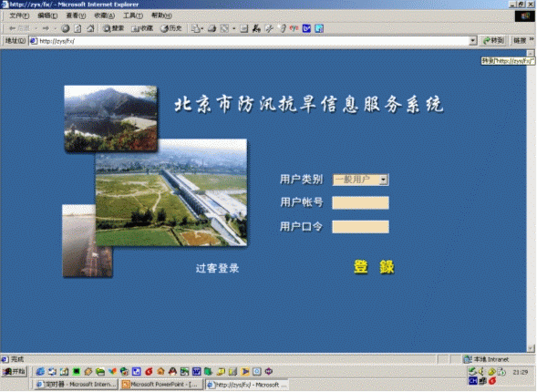This screenshot has width=537, height=392.
Task: Open the Search (搜索) toolbar button
Action: click(113, 28)
